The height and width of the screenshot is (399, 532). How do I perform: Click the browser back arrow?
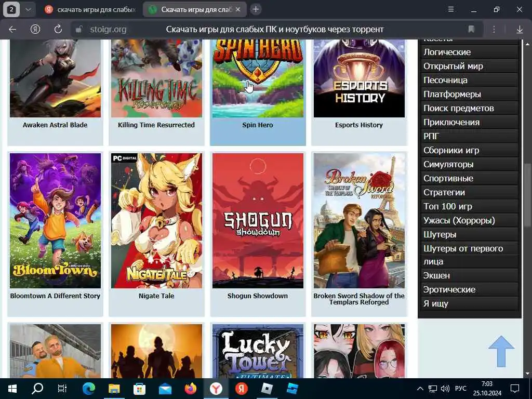(12, 30)
